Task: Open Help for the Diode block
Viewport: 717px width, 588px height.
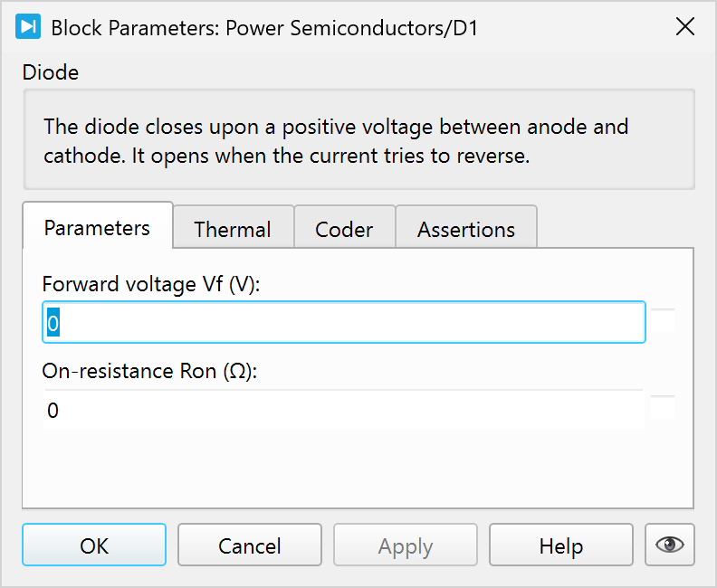Action: (x=561, y=545)
